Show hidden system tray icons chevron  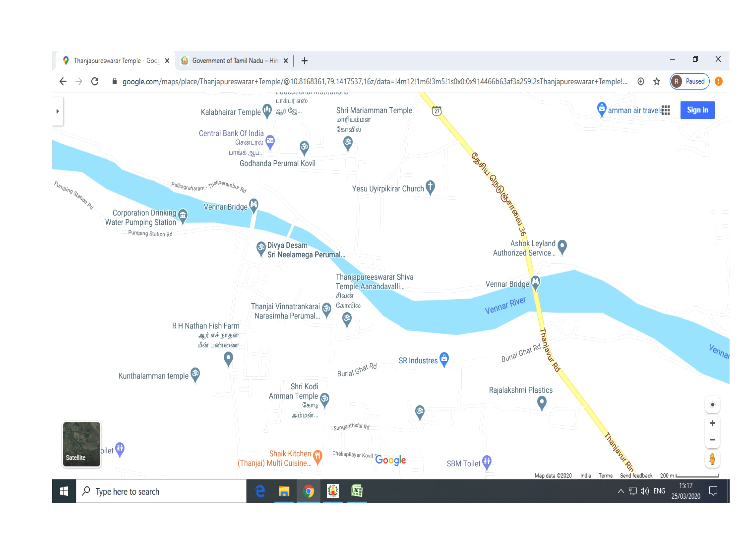[621, 491]
